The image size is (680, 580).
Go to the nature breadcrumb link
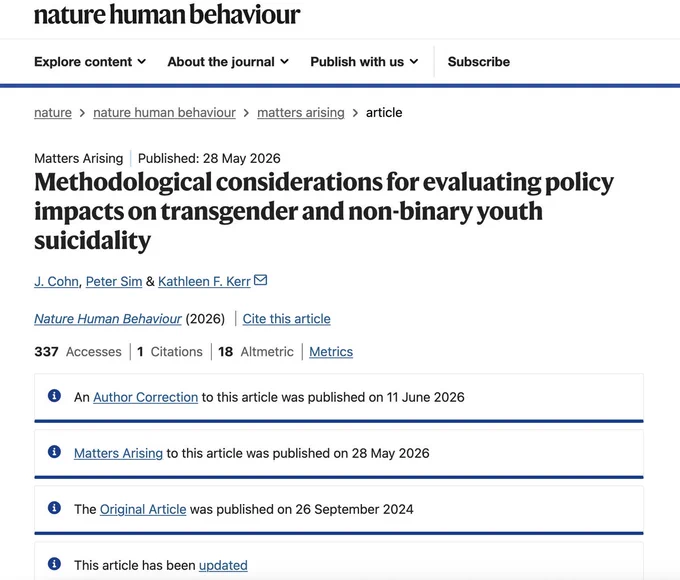(x=53, y=112)
